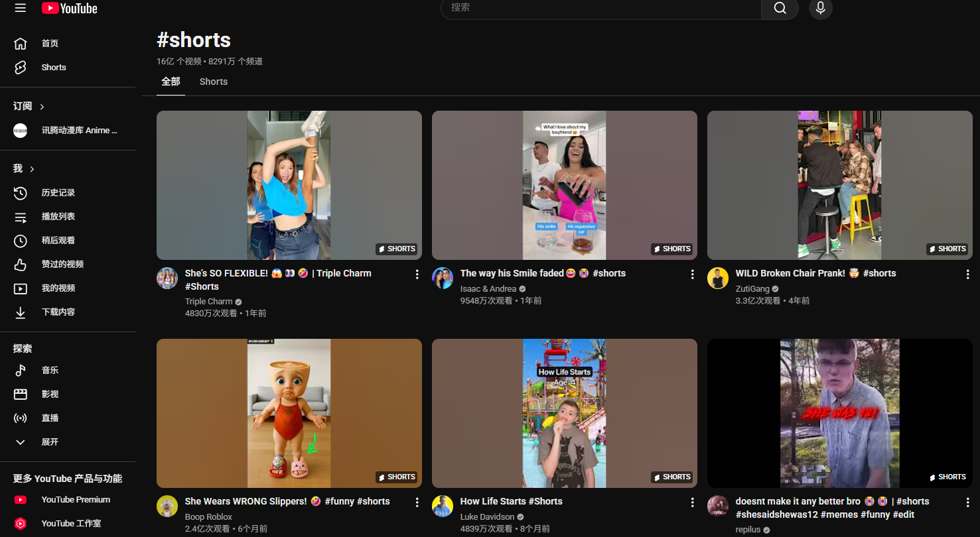980x537 pixels.
Task: Visit the ZutiGang channel link
Action: pos(752,288)
